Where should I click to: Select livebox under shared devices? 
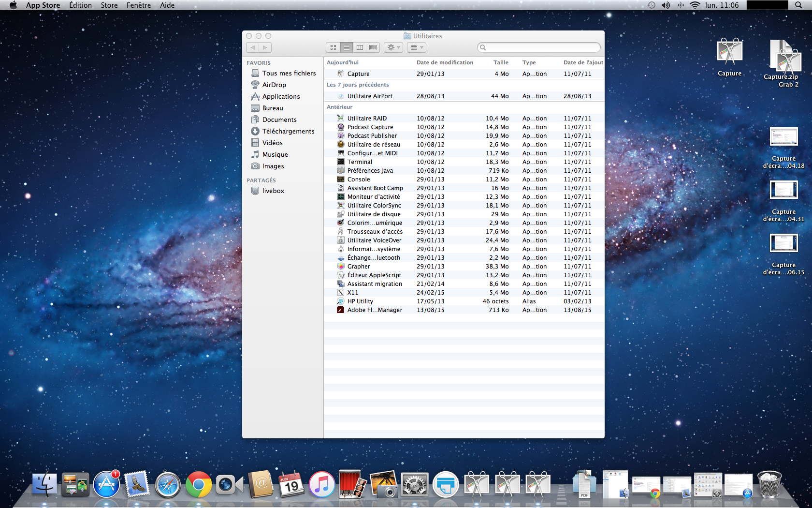273,191
